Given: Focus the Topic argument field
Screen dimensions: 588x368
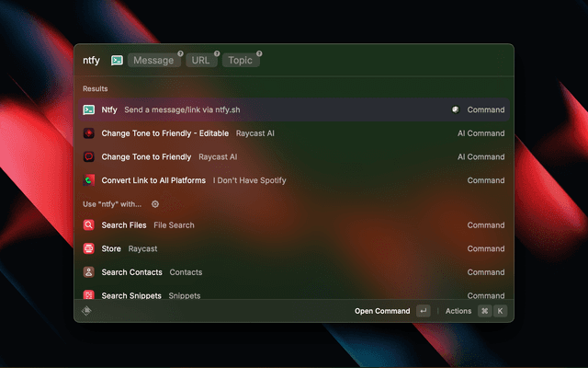Looking at the screenshot, I should (x=241, y=61).
